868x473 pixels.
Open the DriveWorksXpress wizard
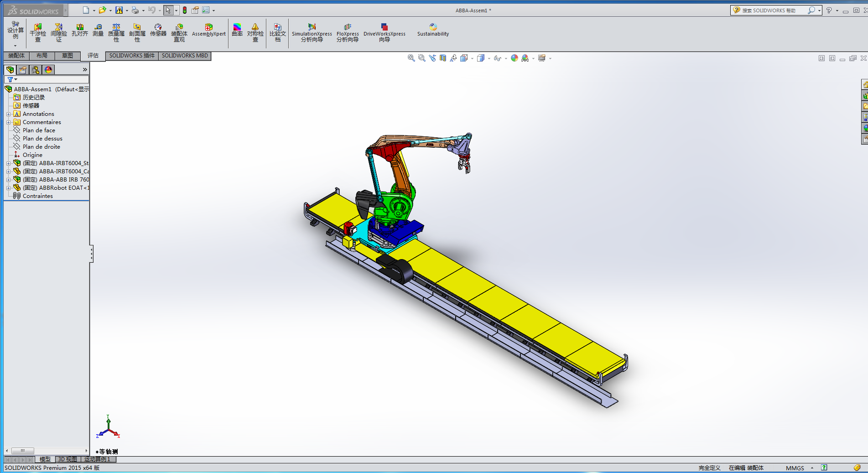[385, 33]
